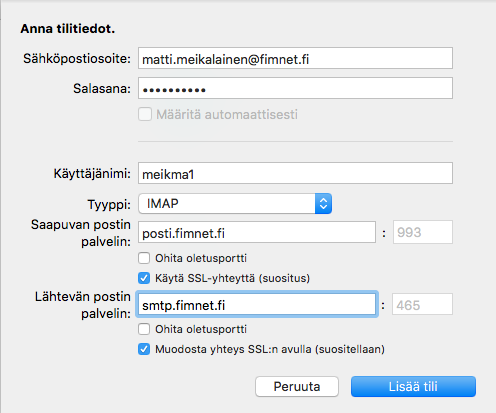Uncheck Käytä SSL-yhteyttä (suositus)

click(144, 278)
